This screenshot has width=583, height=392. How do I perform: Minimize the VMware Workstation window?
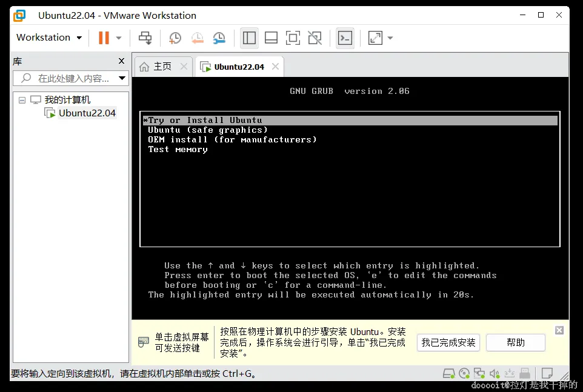(x=523, y=15)
